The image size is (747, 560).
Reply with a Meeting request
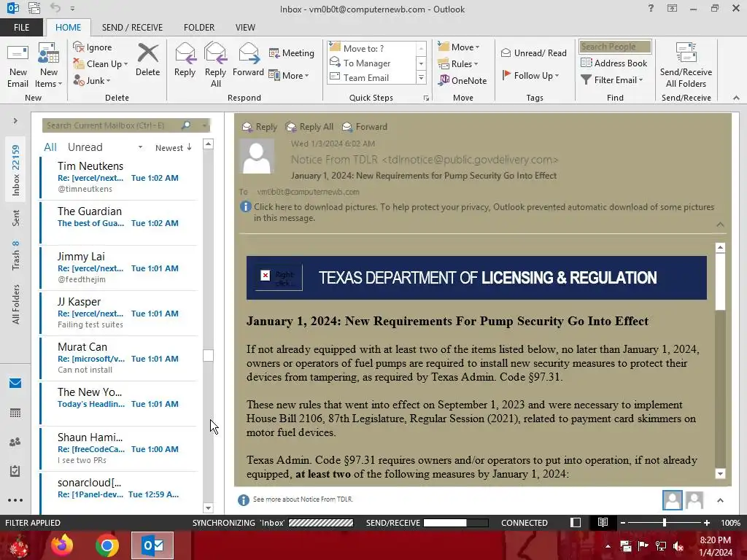[x=292, y=52]
